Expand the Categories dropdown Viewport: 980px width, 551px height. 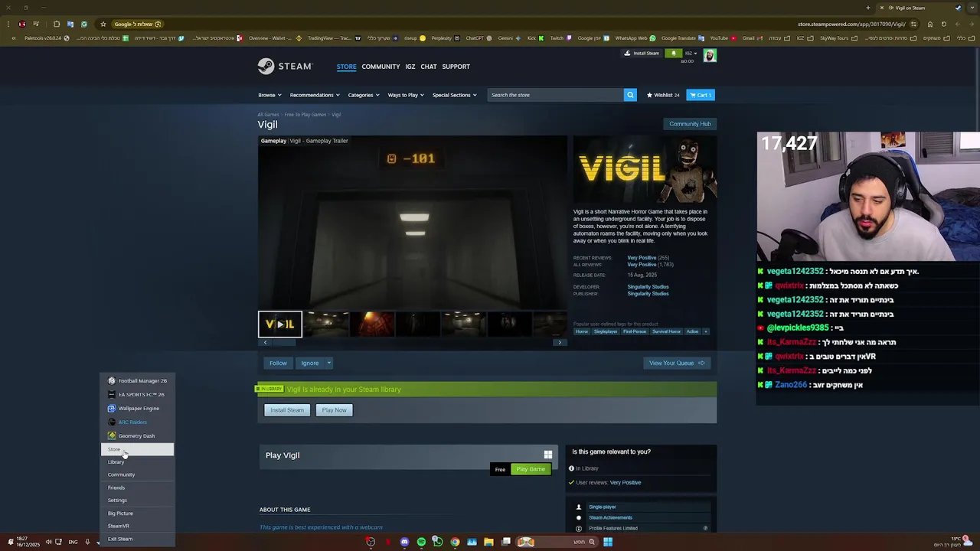coord(364,95)
